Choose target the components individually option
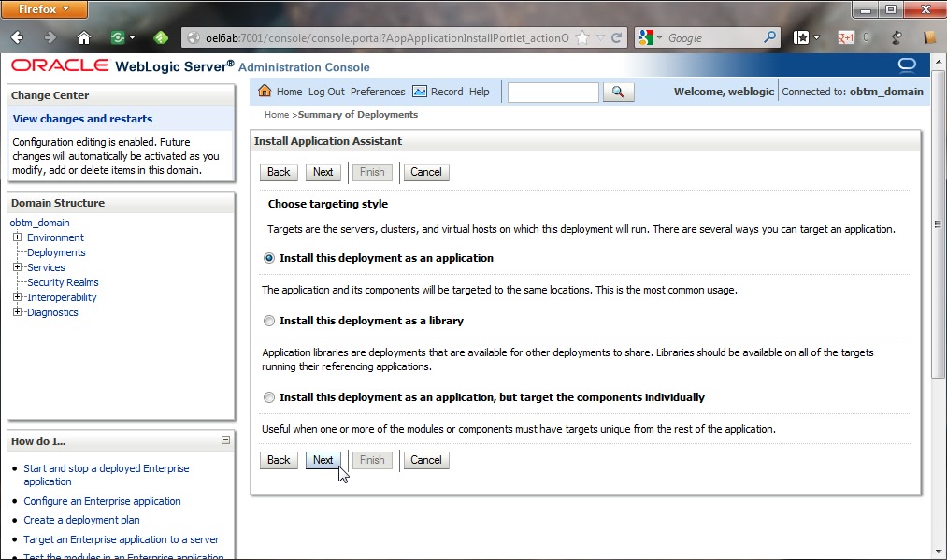This screenshot has width=947, height=560. (x=269, y=397)
